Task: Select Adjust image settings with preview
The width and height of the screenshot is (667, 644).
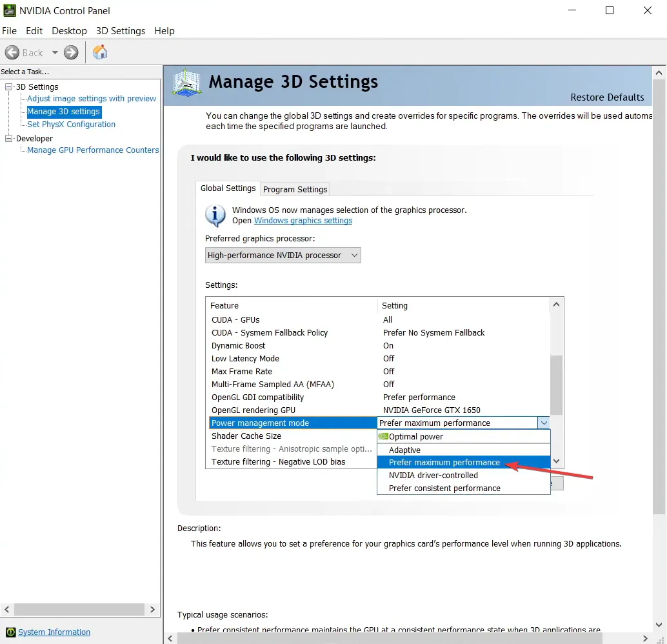Action: coord(92,98)
